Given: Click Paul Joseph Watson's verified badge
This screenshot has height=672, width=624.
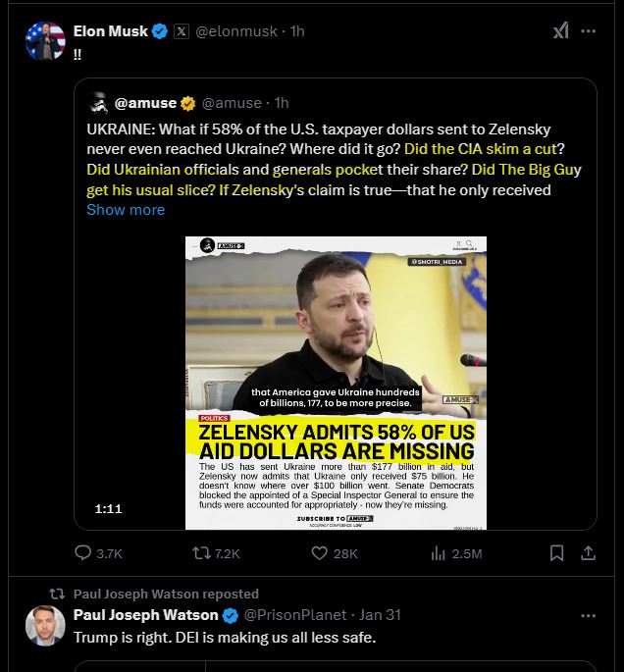Looking at the screenshot, I should click(230, 615).
